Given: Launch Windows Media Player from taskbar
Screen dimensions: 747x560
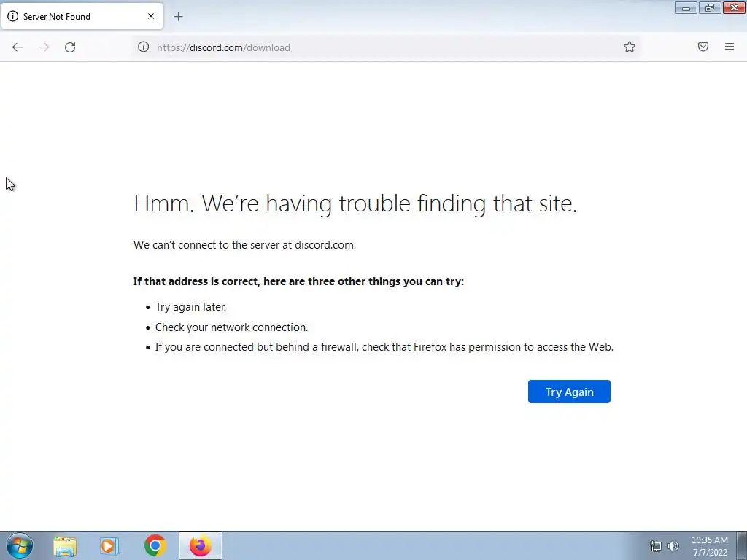Looking at the screenshot, I should (x=109, y=545).
